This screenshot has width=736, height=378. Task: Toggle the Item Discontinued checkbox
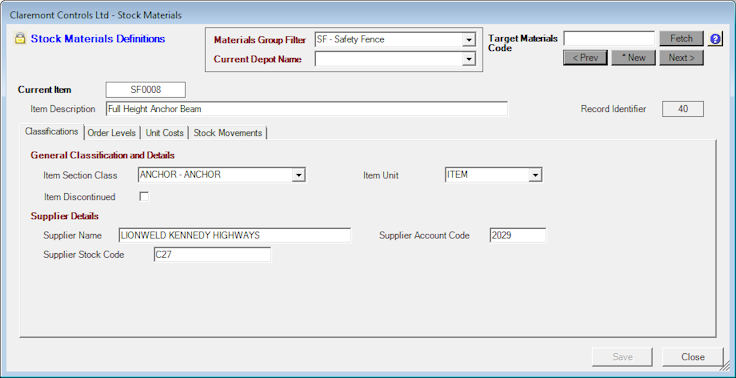click(144, 196)
